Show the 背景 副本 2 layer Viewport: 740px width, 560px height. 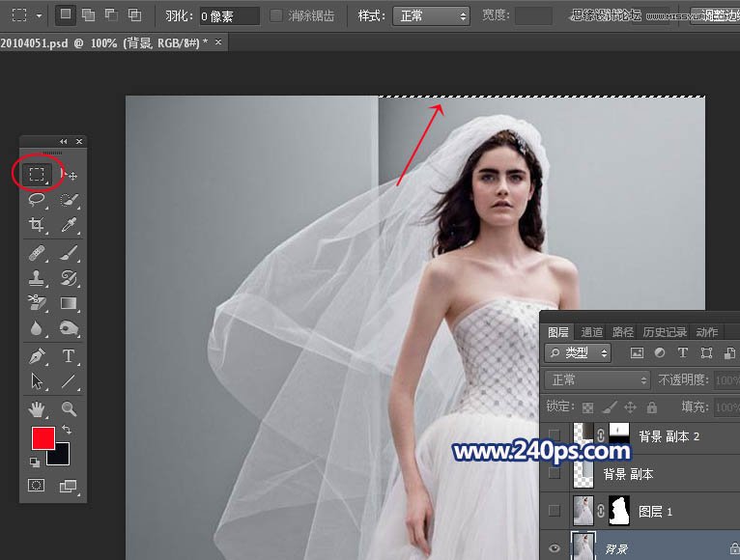click(x=555, y=435)
